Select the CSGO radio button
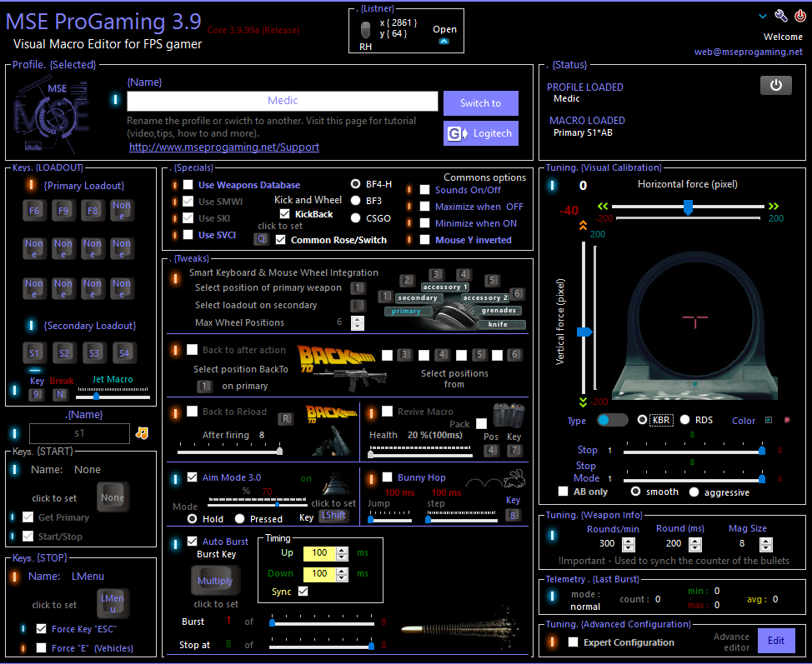Image resolution: width=812 pixels, height=664 pixels. pos(355,218)
